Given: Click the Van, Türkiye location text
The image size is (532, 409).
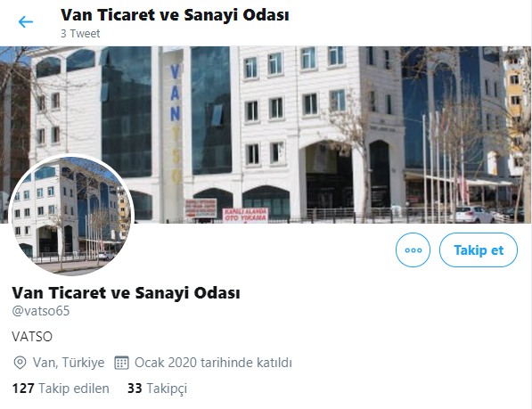Looking at the screenshot, I should [x=69, y=363].
